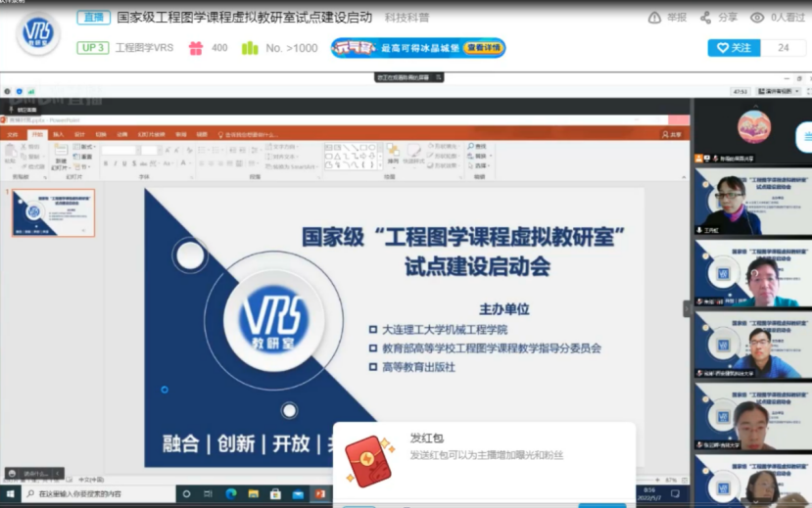Select the 工作汇 participant video
This screenshot has width=812, height=508.
coord(753,202)
